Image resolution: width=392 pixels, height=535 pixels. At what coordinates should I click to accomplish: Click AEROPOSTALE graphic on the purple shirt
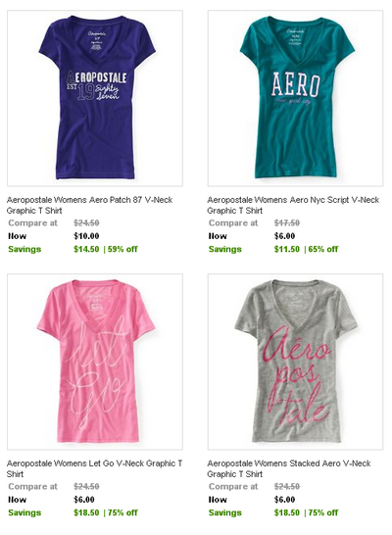[97, 77]
